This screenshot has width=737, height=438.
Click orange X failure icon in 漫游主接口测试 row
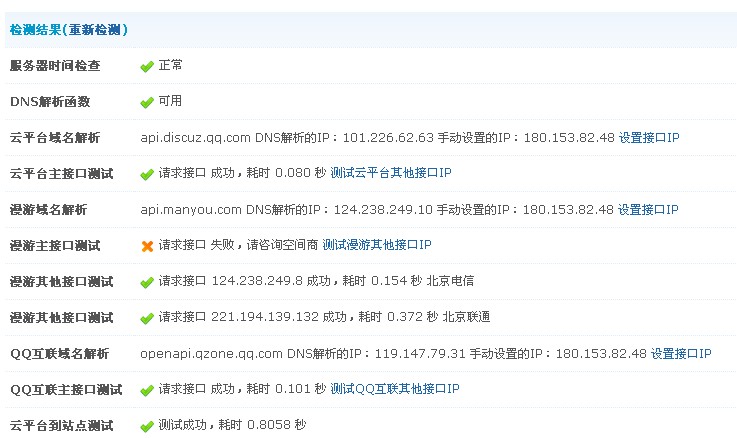(147, 246)
